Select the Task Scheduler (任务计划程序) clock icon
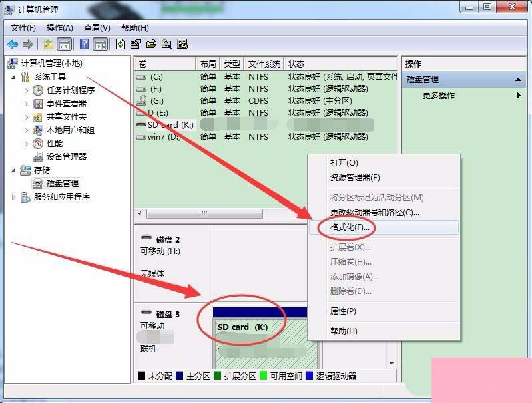This screenshot has height=403, width=532. pos(38,90)
